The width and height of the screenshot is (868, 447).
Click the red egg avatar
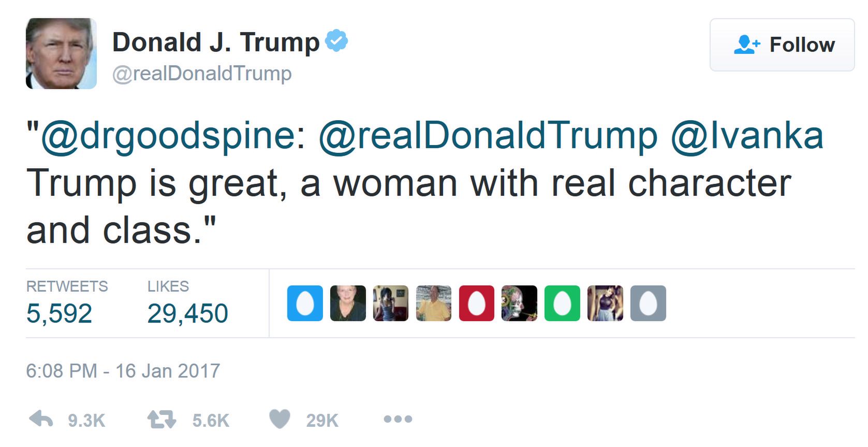477,303
